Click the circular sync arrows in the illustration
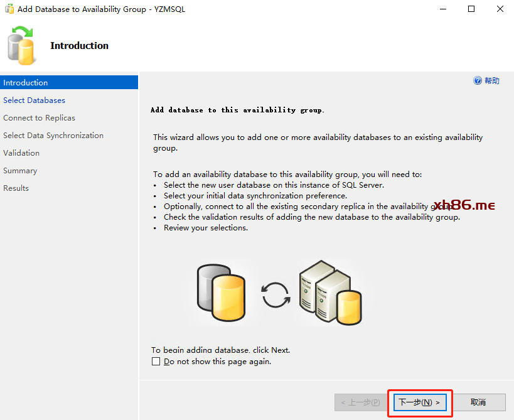The width and height of the screenshot is (514, 420). [x=276, y=295]
